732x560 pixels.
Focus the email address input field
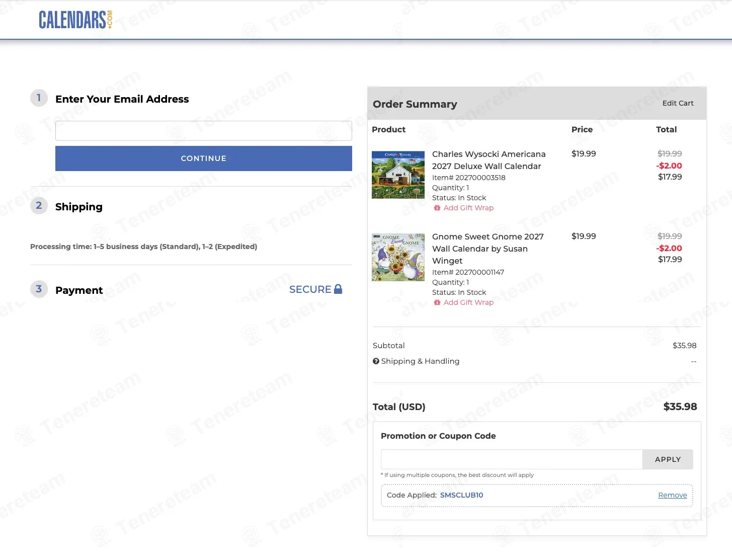[204, 131]
